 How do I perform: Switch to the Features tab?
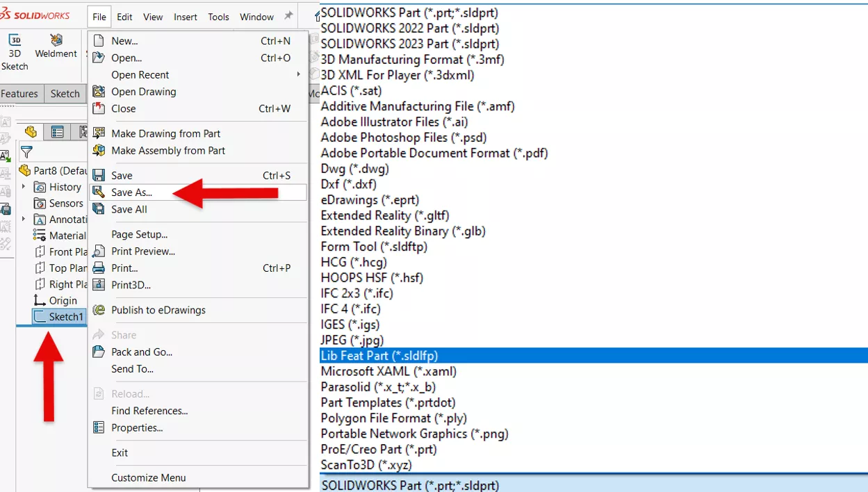click(x=20, y=94)
